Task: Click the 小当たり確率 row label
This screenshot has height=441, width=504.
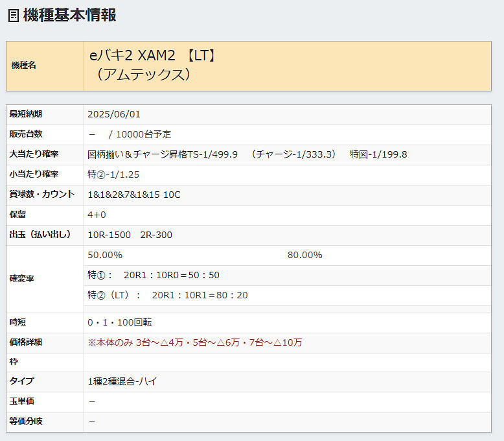Action: click(34, 174)
